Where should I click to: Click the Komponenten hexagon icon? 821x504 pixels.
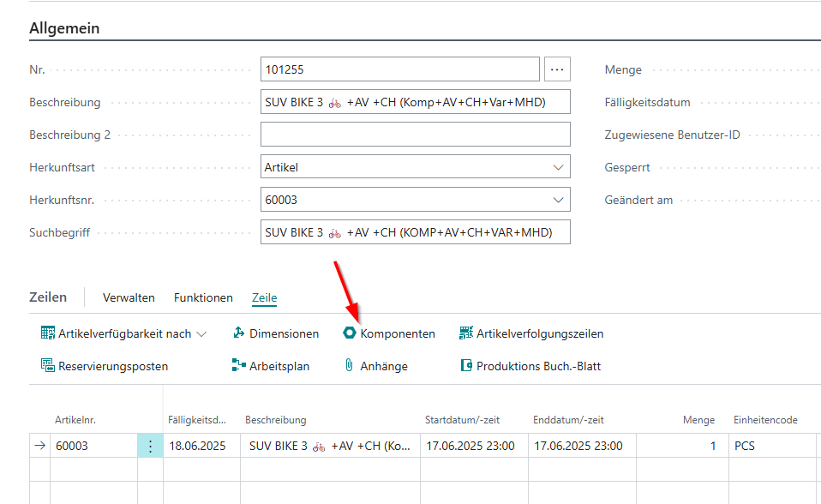click(x=350, y=333)
